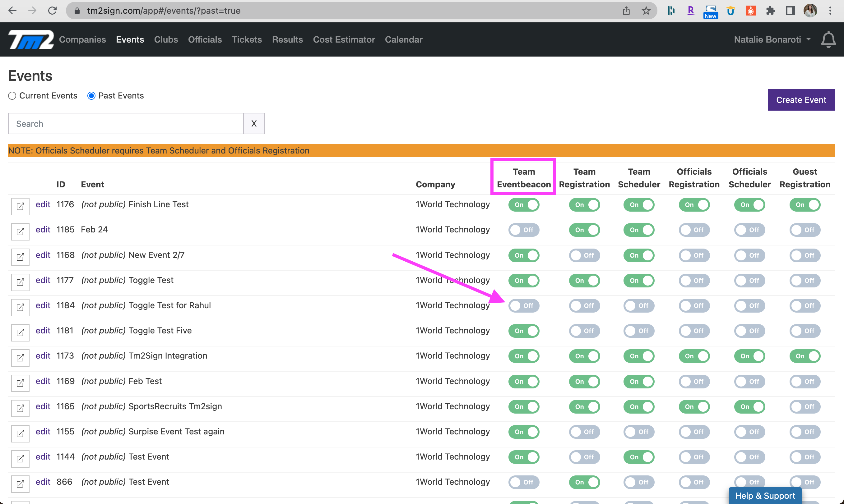This screenshot has width=844, height=504.
Task: Click open-in-new icon for Feb 24 event
Action: tap(20, 231)
